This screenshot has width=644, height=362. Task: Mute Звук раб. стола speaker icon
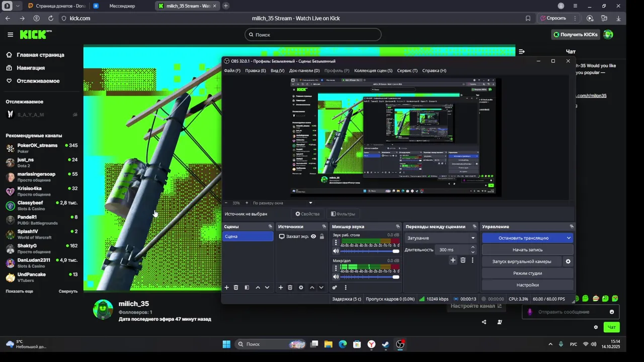click(336, 251)
